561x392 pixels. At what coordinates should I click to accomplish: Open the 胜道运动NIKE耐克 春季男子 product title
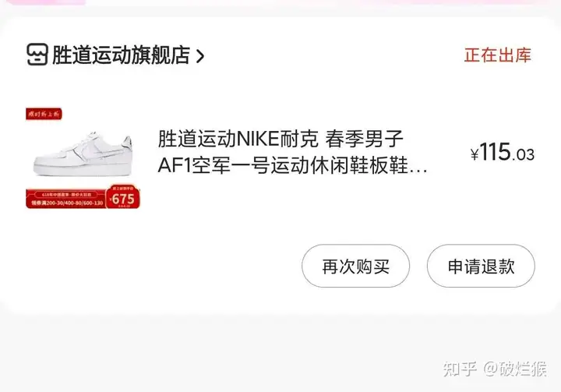coord(280,139)
